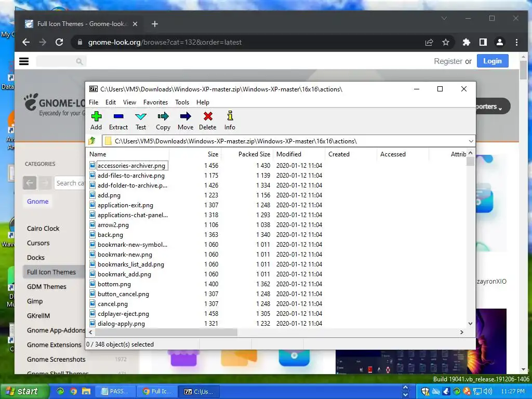
Task: Select dialog-apply.png file
Action: pos(121,323)
